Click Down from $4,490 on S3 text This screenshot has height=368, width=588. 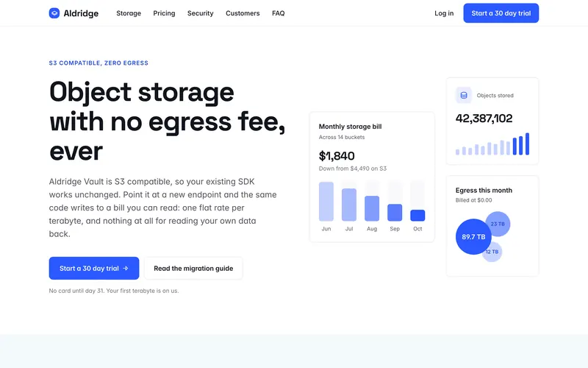click(353, 169)
